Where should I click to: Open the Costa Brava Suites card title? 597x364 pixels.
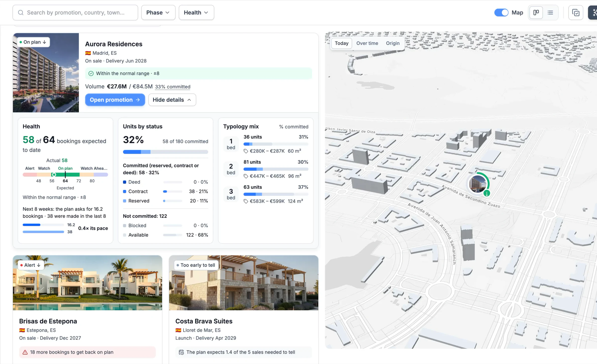point(204,321)
